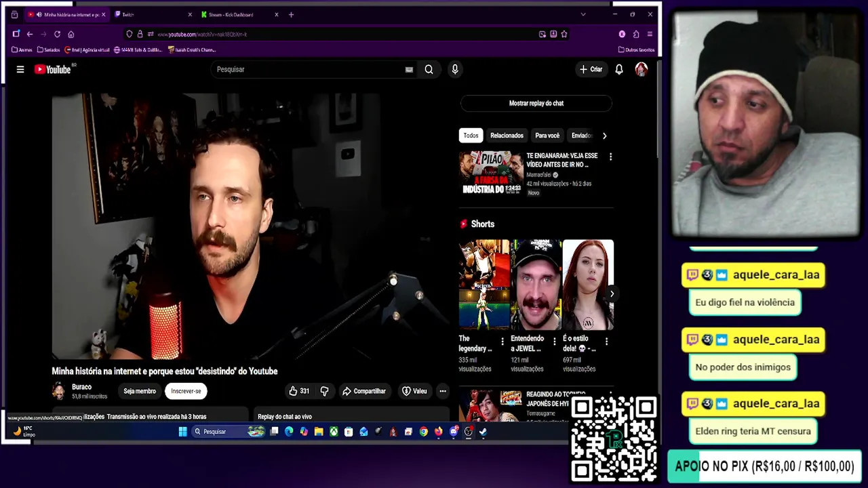The image size is (868, 488).
Task: Show chat replay with Mostrar replay do chat
Action: [536, 103]
